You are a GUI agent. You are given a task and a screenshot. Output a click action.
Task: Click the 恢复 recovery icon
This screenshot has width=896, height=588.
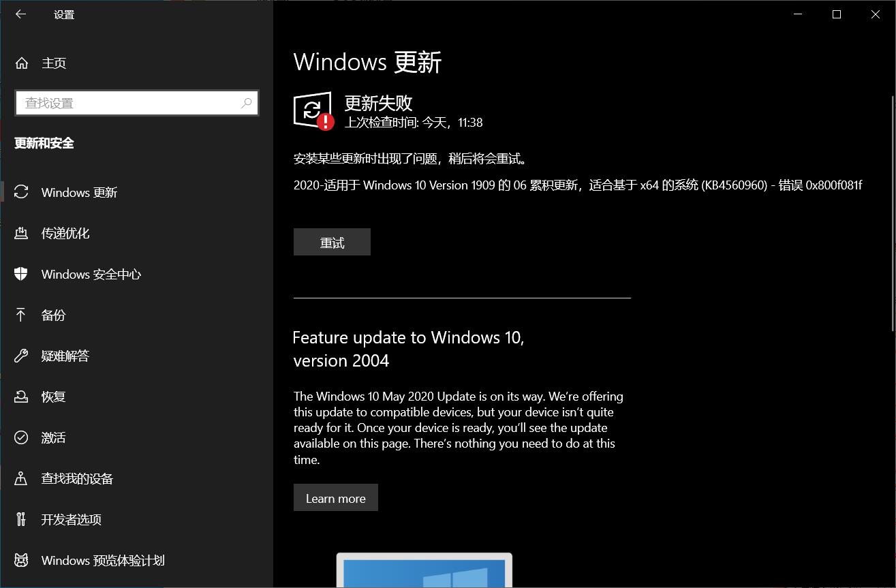tap(21, 397)
